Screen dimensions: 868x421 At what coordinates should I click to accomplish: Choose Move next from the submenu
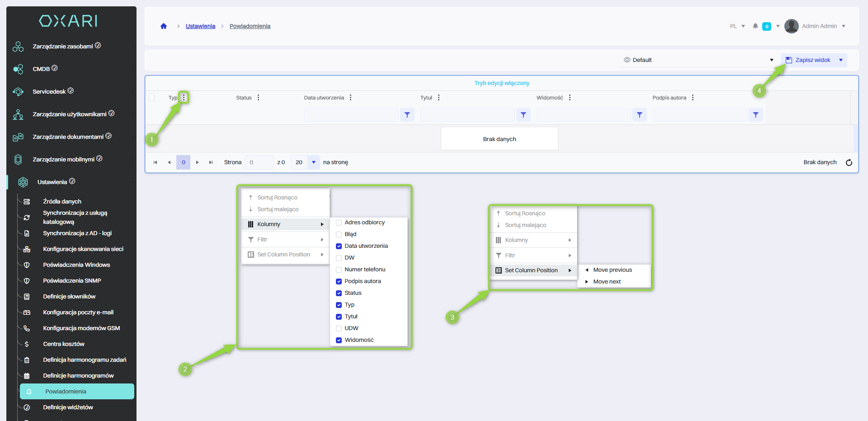[607, 282]
